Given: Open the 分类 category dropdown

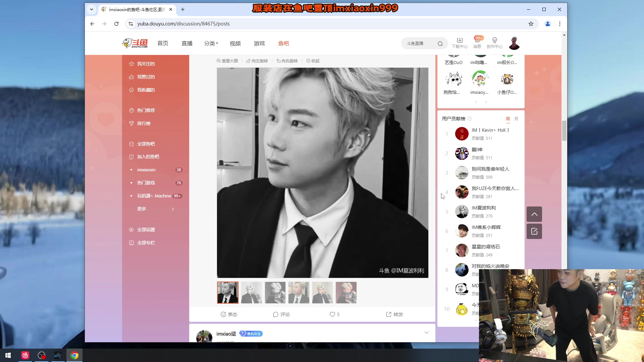Looking at the screenshot, I should [211, 43].
